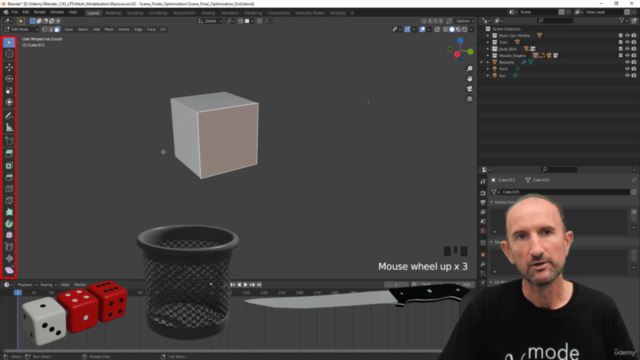Open the Keying dropdown in timeline
Image resolution: width=640 pixels, height=360 pixels.
[48, 284]
